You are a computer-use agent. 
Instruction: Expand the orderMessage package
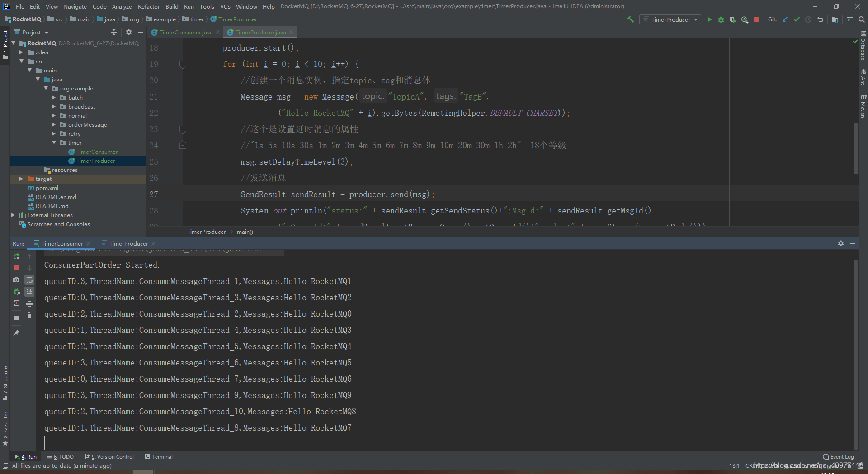[x=53, y=124]
